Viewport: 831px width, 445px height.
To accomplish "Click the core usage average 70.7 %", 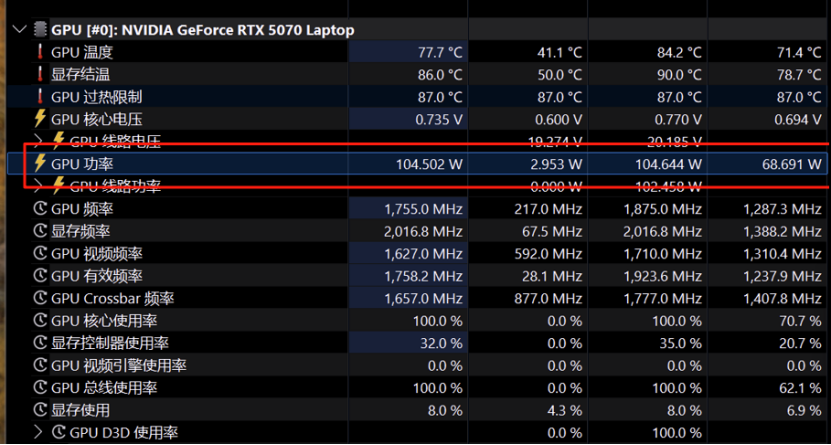I will pos(801,321).
